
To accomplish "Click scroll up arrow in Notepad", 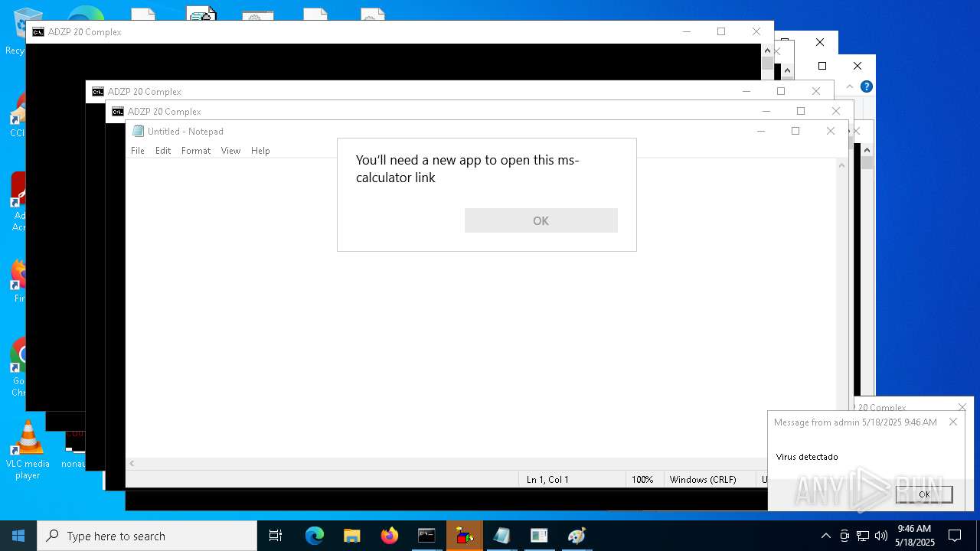I will coord(841,165).
